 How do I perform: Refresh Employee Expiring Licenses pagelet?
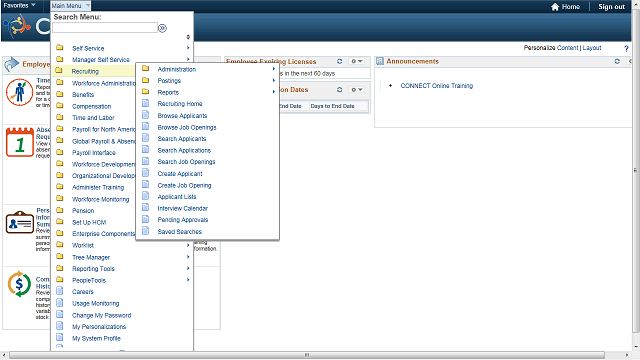(340, 61)
